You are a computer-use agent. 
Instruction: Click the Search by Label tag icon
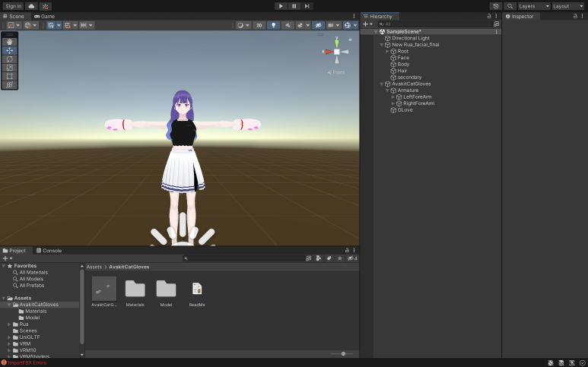(329, 258)
